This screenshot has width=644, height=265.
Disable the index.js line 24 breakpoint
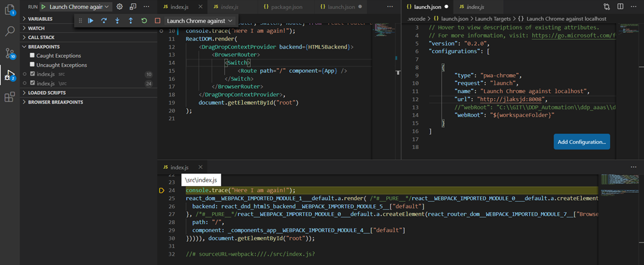[x=32, y=83]
